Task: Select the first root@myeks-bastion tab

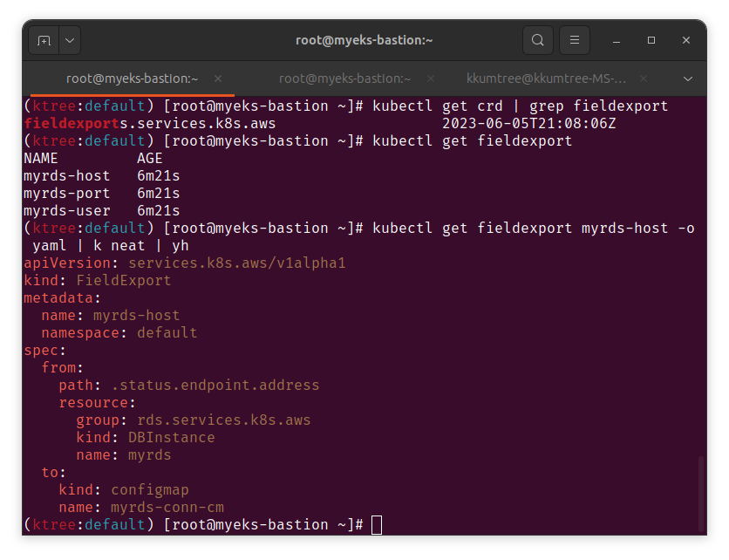Action: point(132,79)
